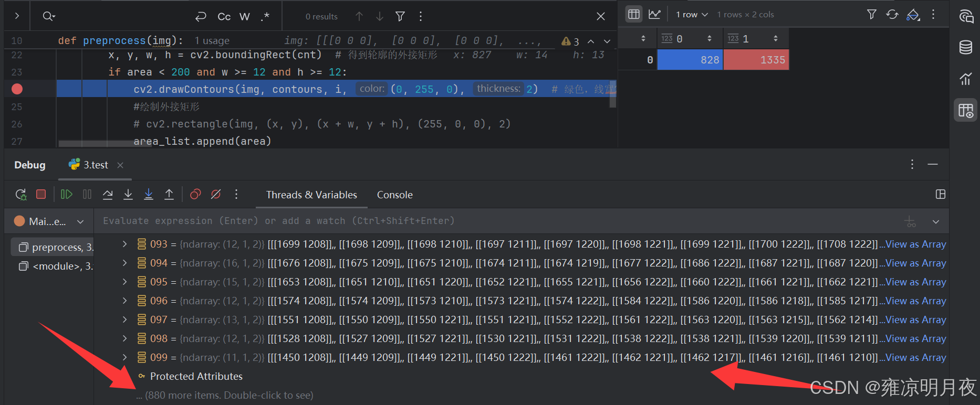Open the MainThread selector dropdown
The height and width of the screenshot is (405, 980).
coord(49,221)
